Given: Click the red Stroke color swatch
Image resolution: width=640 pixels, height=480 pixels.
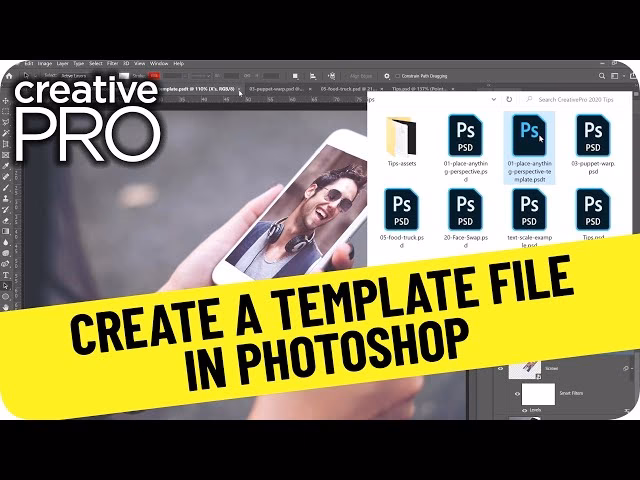Looking at the screenshot, I should tap(154, 76).
